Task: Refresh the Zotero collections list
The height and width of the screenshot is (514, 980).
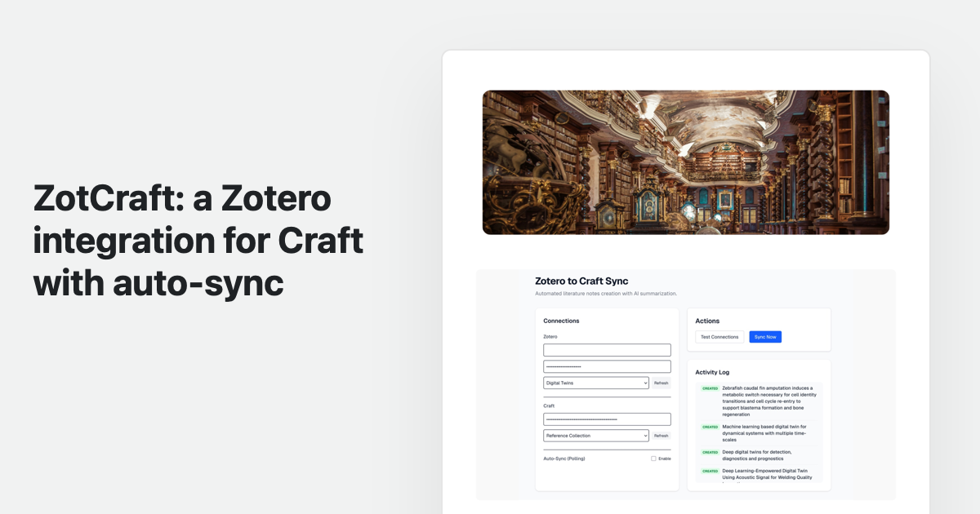Action: pyautogui.click(x=661, y=383)
